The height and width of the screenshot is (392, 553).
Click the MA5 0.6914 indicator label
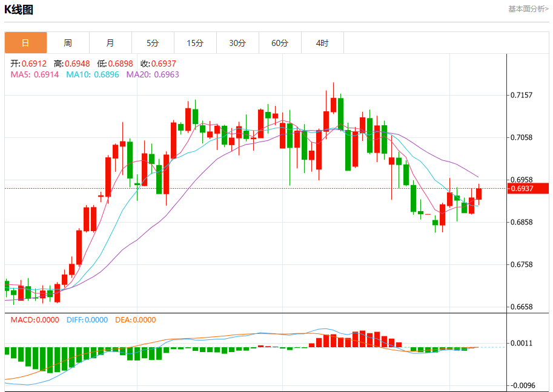coord(35,74)
